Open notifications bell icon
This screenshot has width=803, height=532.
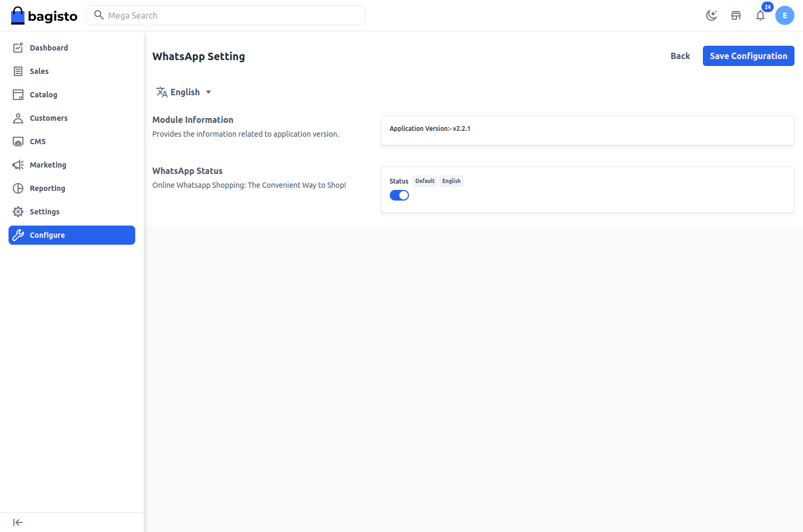[x=760, y=15]
